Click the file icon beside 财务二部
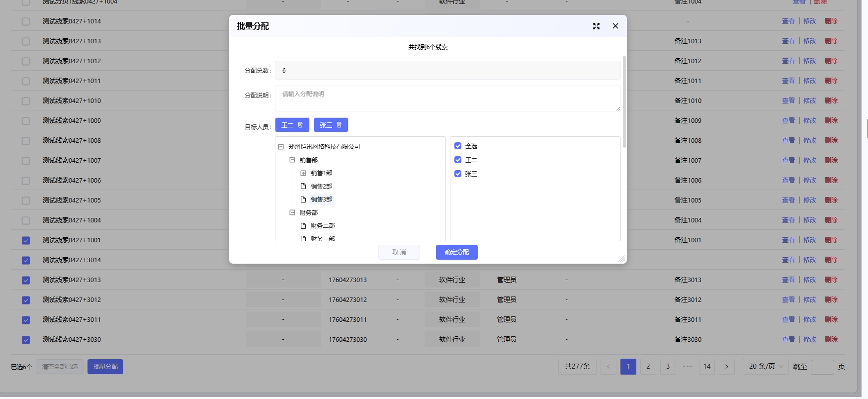This screenshot has height=399, width=868. click(303, 226)
